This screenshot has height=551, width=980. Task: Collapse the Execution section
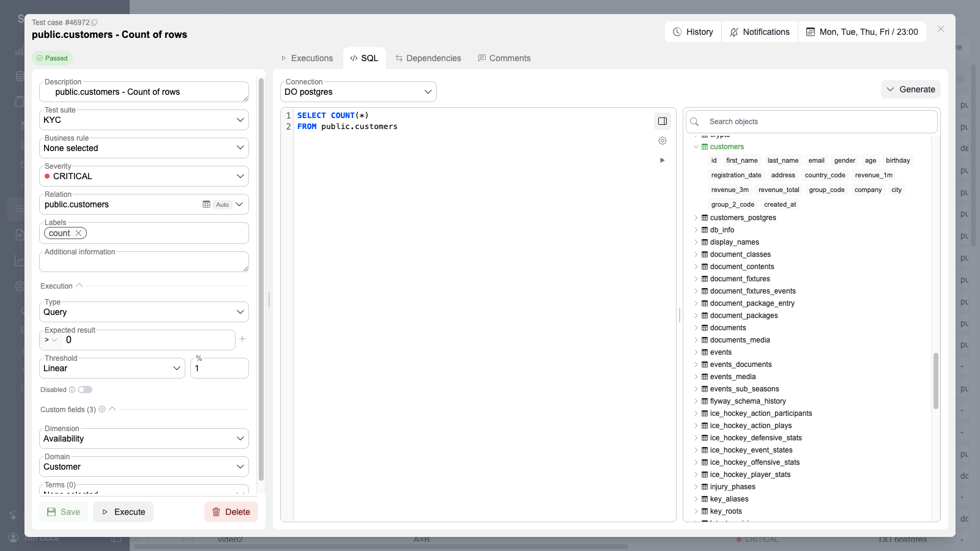point(80,286)
